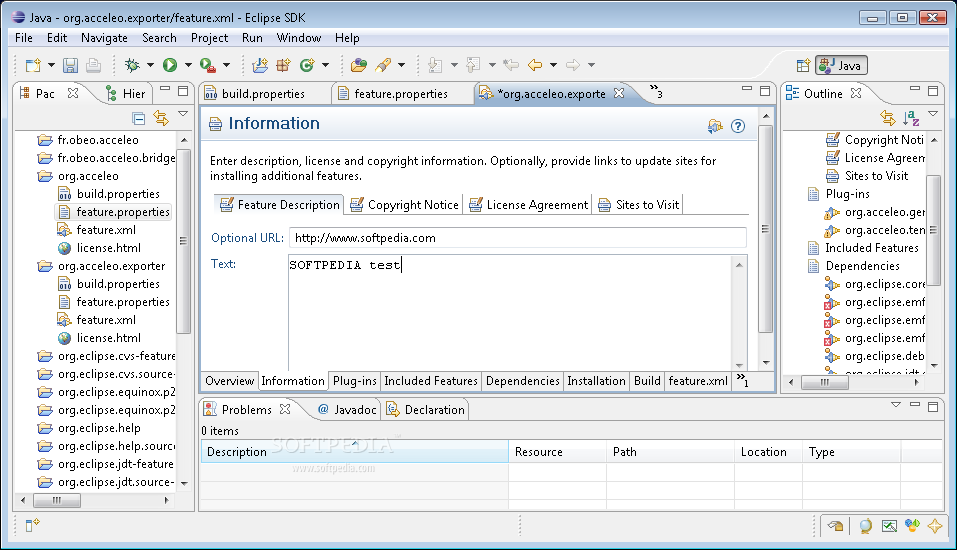Open the Debug dropdown arrow

150,65
